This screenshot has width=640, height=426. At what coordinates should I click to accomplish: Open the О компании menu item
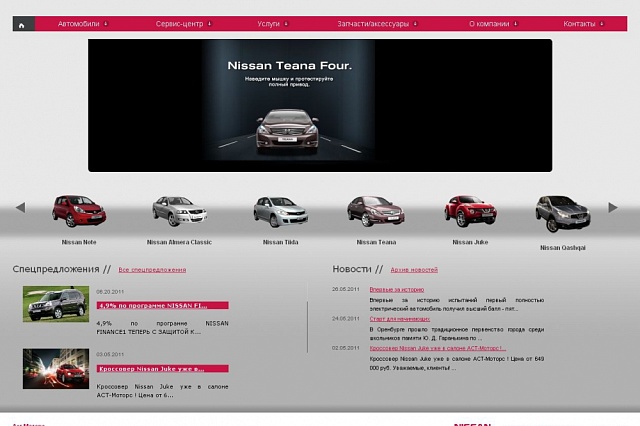489,24
